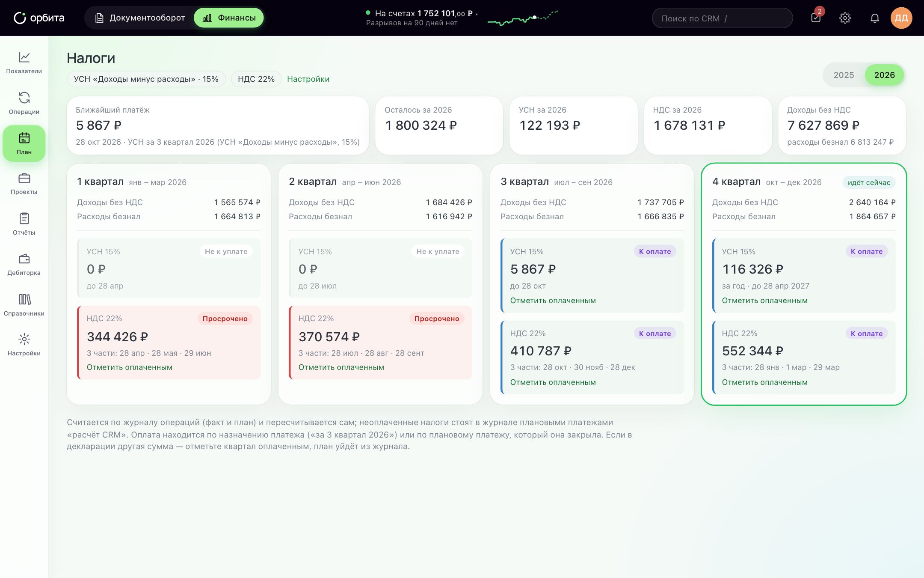Screen dimensions: 924x578
Task: Open the Дебиторка wallet section
Action: [x=24, y=264]
